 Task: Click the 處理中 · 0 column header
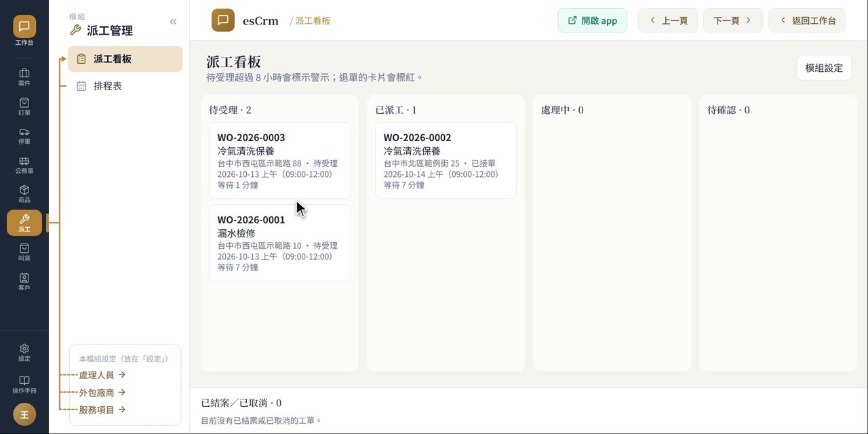(562, 110)
